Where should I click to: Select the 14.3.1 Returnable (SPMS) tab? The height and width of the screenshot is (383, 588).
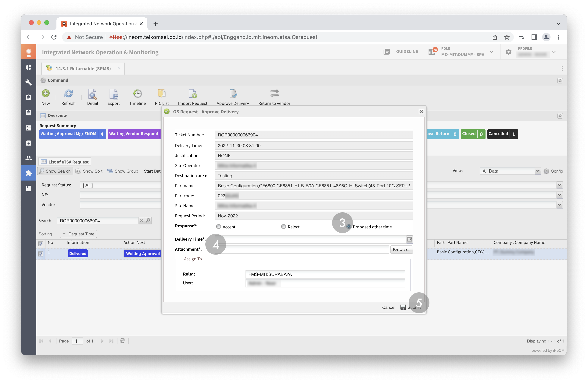83,68
